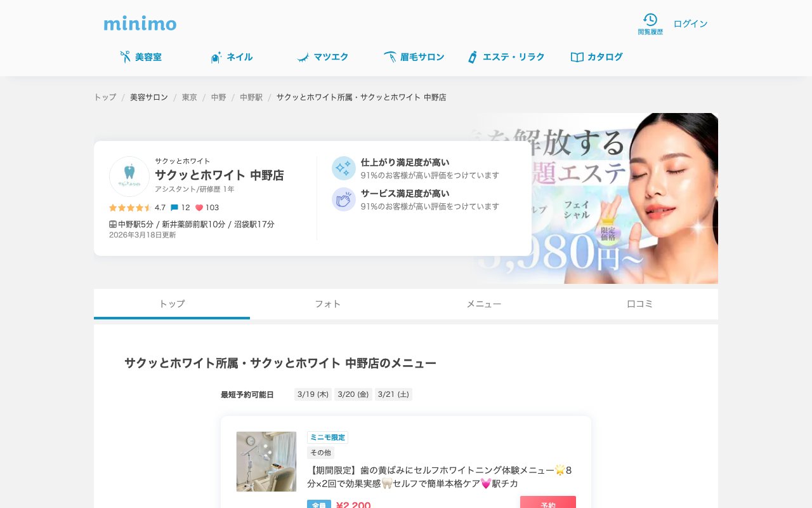Click the ログイン link
Image resolution: width=812 pixels, height=508 pixels.
click(x=690, y=24)
